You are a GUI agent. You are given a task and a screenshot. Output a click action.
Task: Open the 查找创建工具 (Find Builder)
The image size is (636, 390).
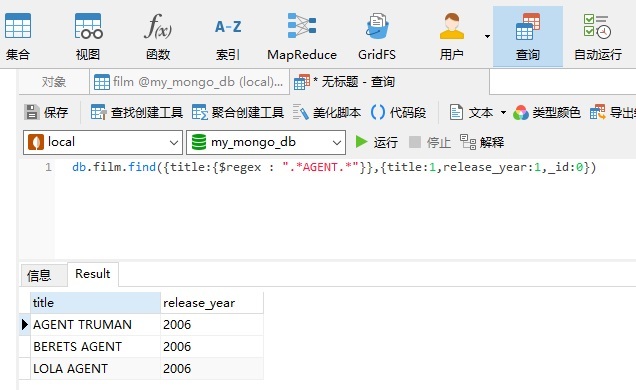pyautogui.click(x=136, y=112)
